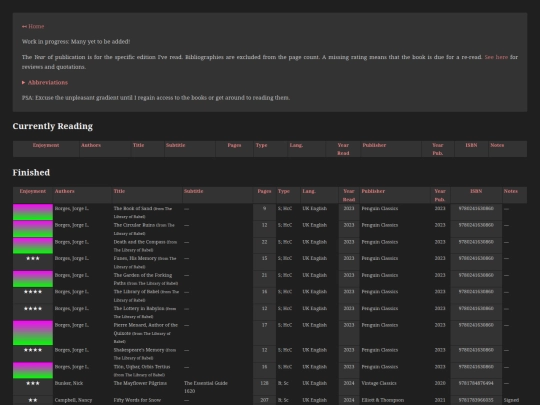This screenshot has height=405, width=540.
Task: Click gradient swatch for The Book of Sand
Action: [x=33, y=212]
